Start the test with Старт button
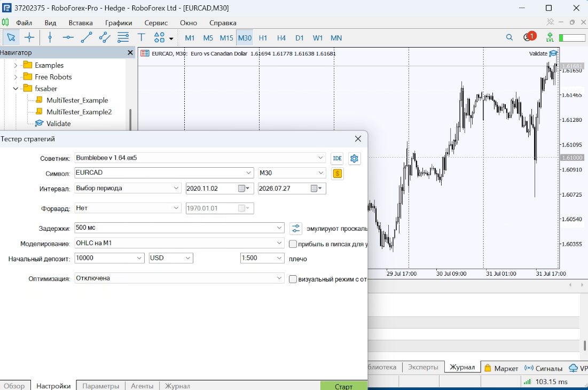The height and width of the screenshot is (390, 588). pos(343,386)
